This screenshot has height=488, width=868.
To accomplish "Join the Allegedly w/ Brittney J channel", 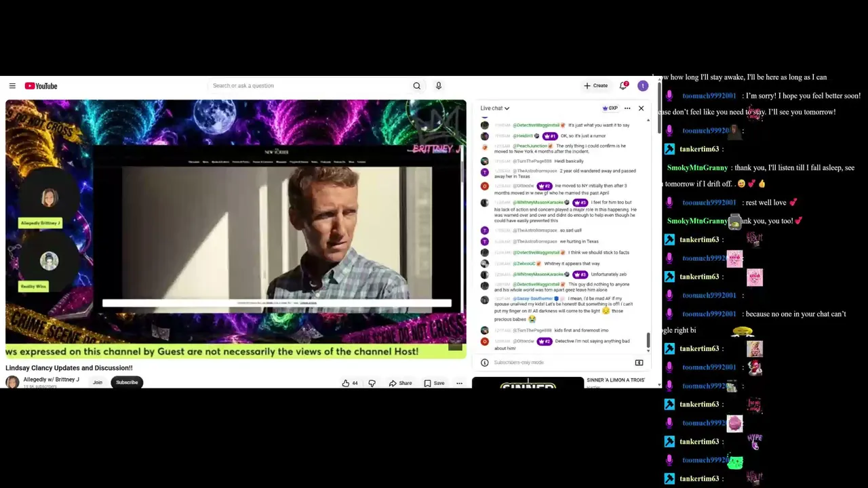I will click(98, 383).
